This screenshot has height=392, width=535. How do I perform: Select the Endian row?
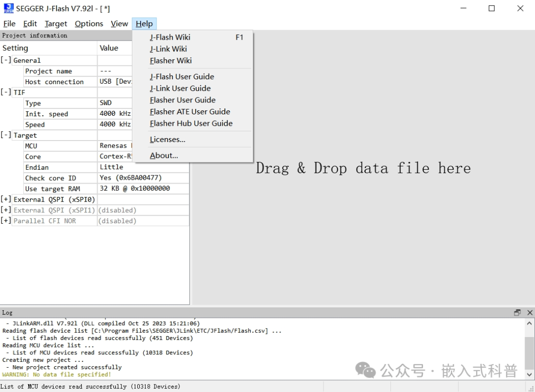107,167
